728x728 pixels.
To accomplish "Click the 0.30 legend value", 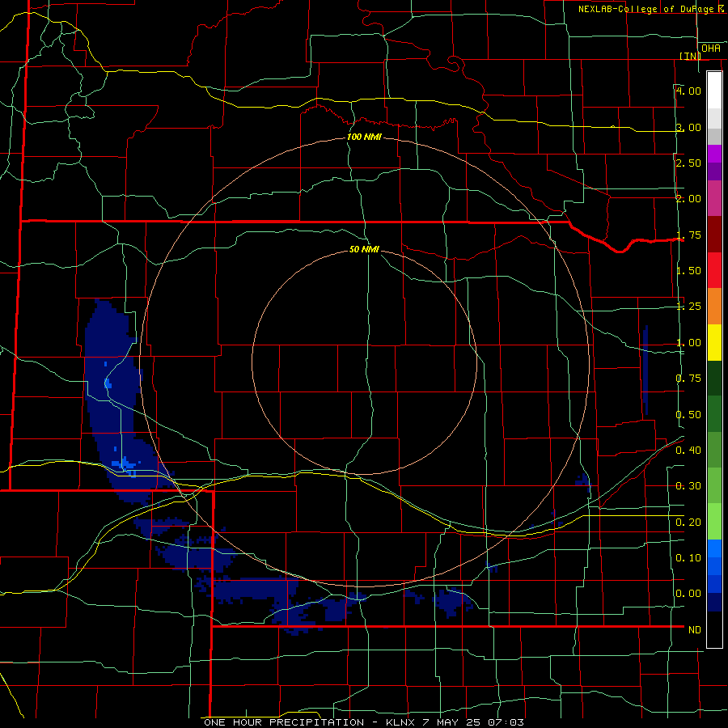I will point(688,486).
